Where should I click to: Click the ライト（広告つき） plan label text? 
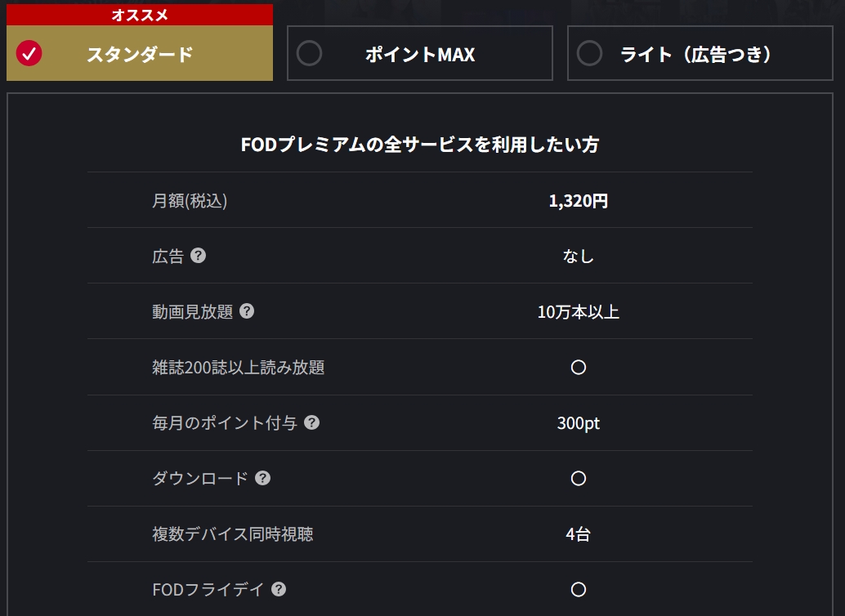click(696, 55)
